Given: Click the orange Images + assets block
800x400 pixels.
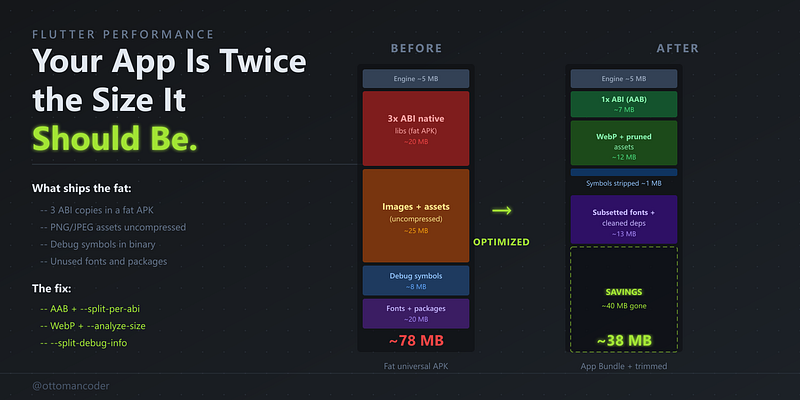Looking at the screenshot, I should [x=416, y=216].
